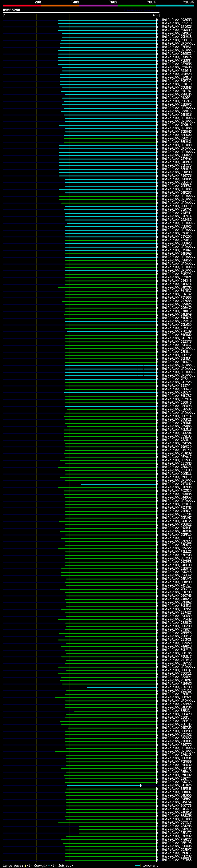Select hit label UniRef100_A1XD85
Viewport: 197px width, 868px height.
pyautogui.click(x=177, y=494)
